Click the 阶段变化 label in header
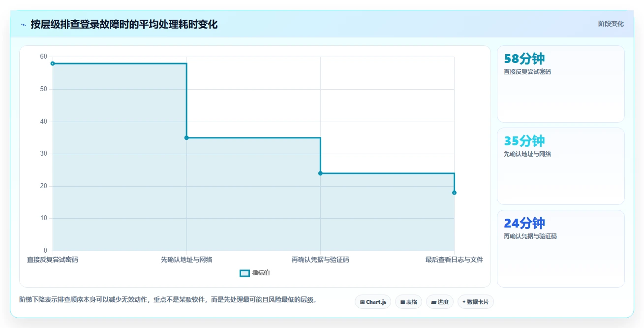This screenshot has width=644, height=328. (611, 24)
